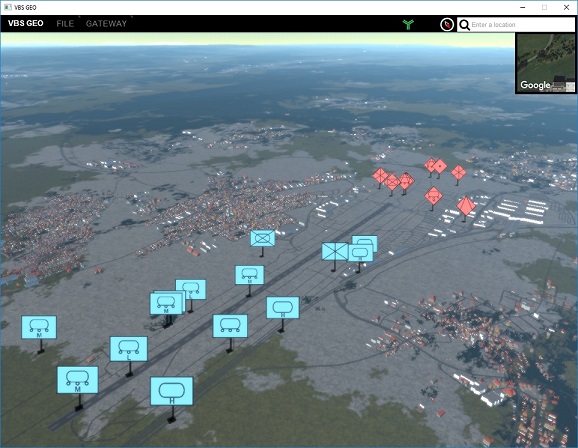Reset orientation with the compass icon

point(447,25)
